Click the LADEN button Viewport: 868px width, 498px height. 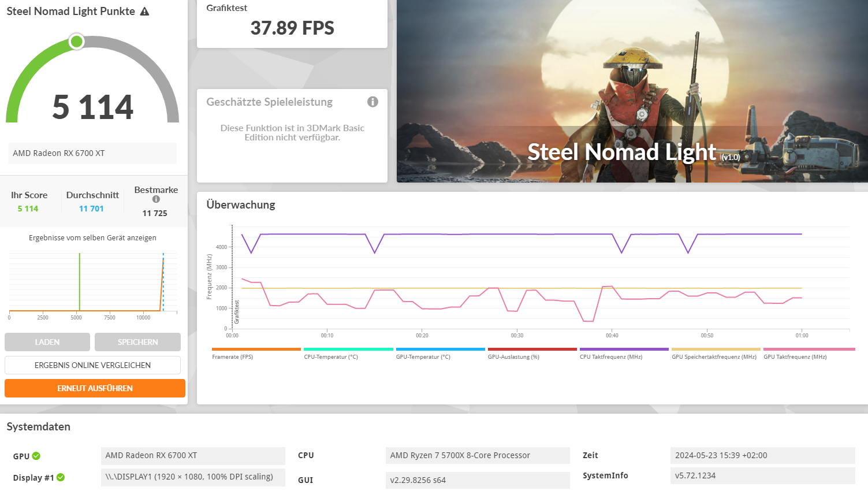point(47,342)
